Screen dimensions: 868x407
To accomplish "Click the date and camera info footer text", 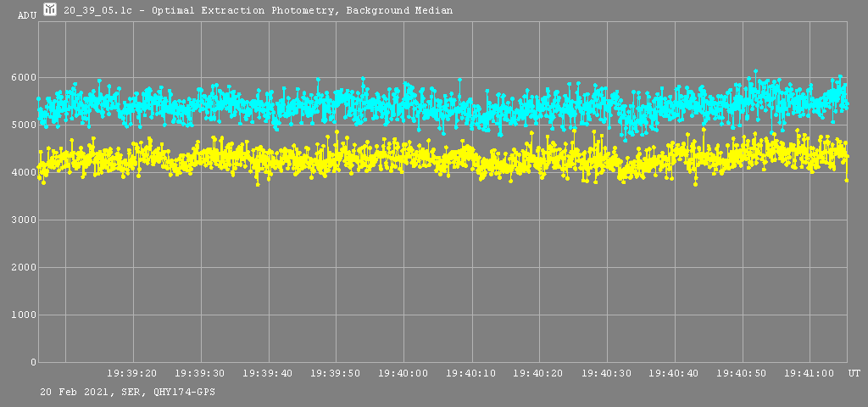I will tap(127, 393).
